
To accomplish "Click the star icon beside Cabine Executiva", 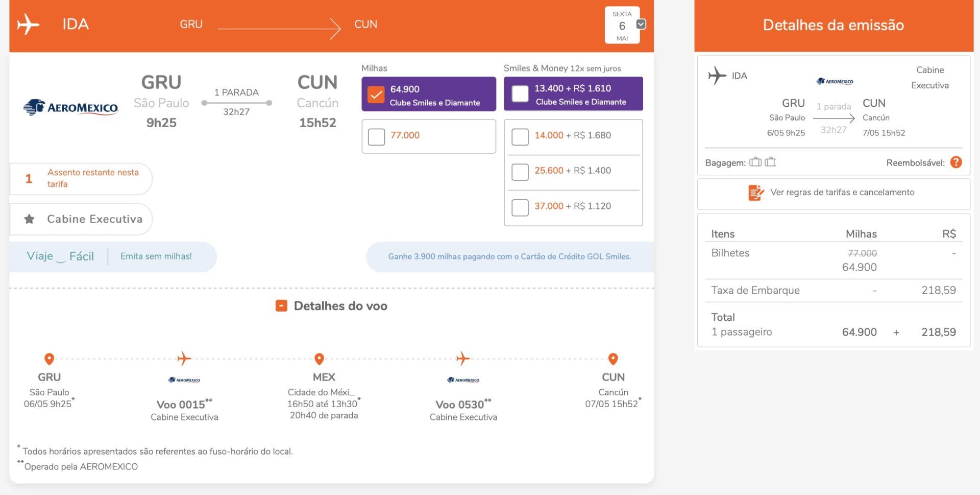I will pos(30,219).
